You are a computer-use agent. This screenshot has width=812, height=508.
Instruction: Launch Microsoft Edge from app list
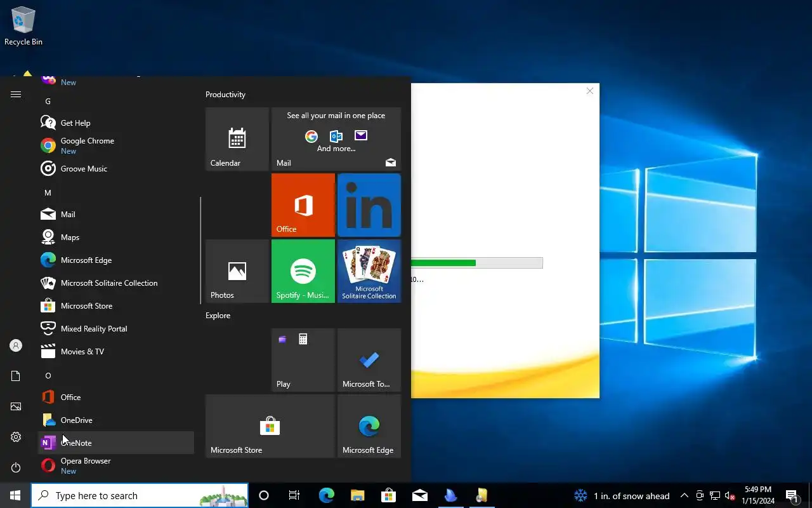point(116,260)
